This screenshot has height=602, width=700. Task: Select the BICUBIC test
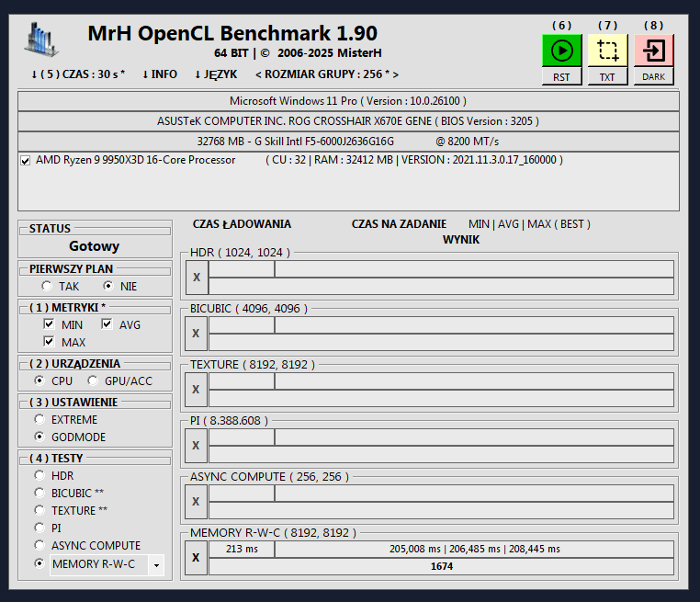coord(40,493)
